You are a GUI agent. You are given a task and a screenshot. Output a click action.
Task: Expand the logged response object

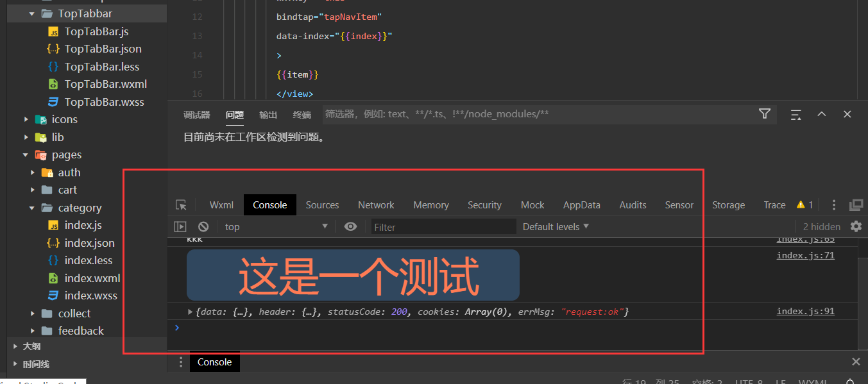[190, 312]
